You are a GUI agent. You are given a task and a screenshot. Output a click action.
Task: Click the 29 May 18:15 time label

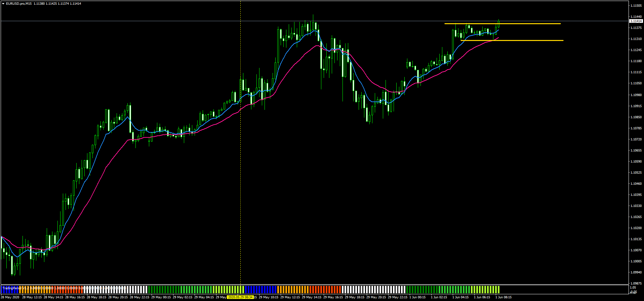[x=355, y=297]
